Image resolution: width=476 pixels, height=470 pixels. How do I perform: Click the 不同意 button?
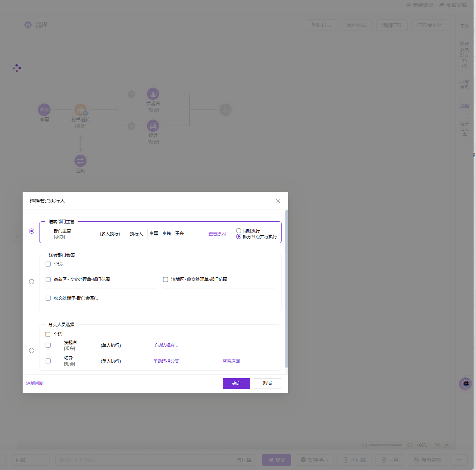click(354, 460)
